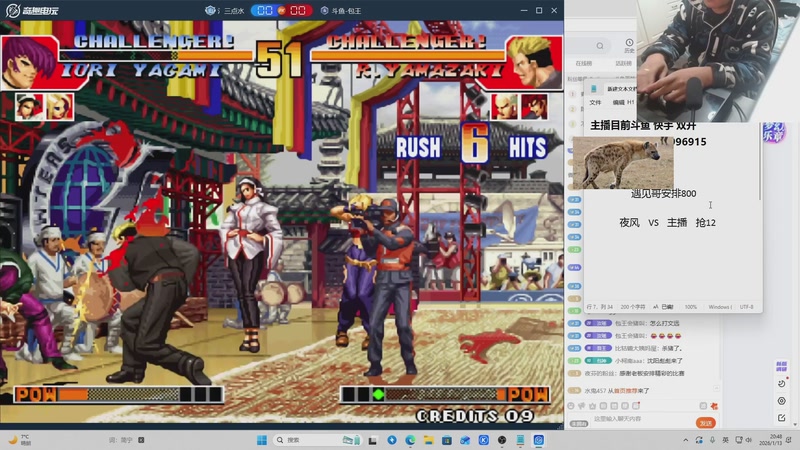The height and width of the screenshot is (450, 800).
Task: Open Microsoft Store from the taskbar
Action: pyautogui.click(x=447, y=440)
